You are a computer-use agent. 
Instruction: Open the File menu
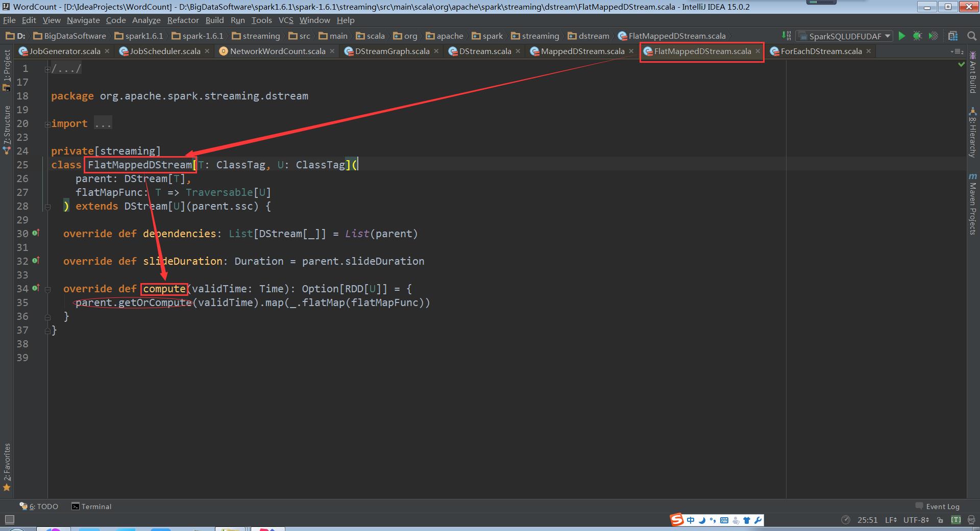coord(9,20)
